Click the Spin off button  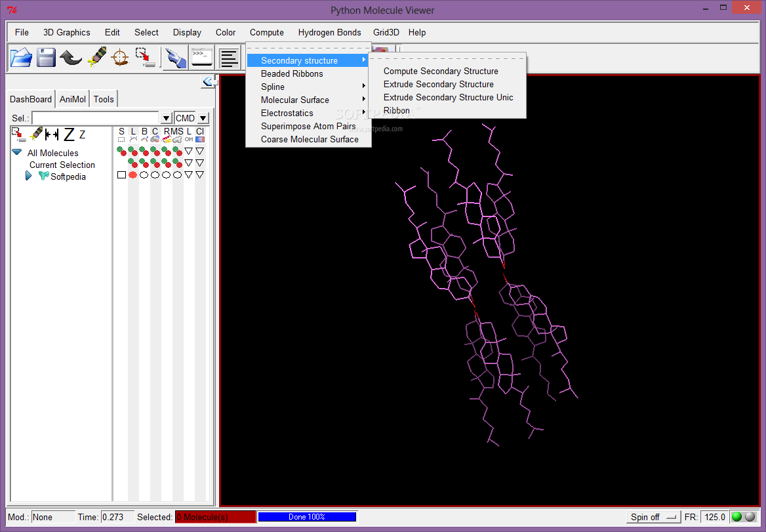653,517
